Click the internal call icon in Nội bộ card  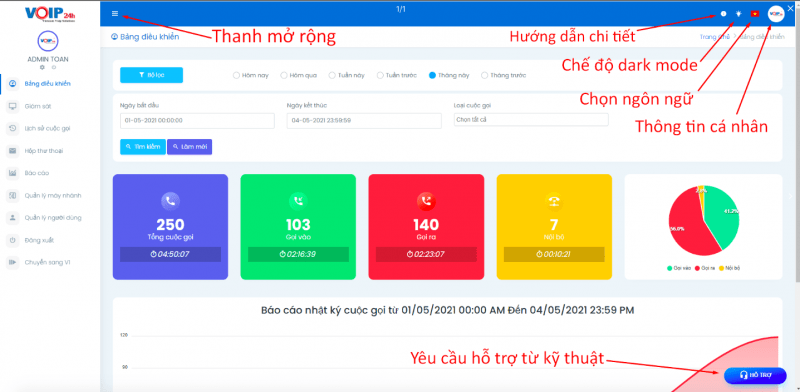pyautogui.click(x=554, y=201)
